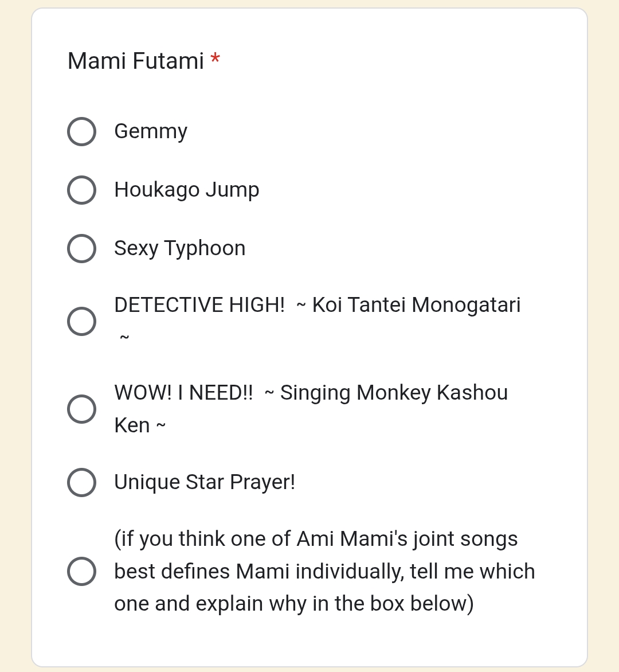Click the Houkago Jump label text
619x672 pixels.
point(187,190)
